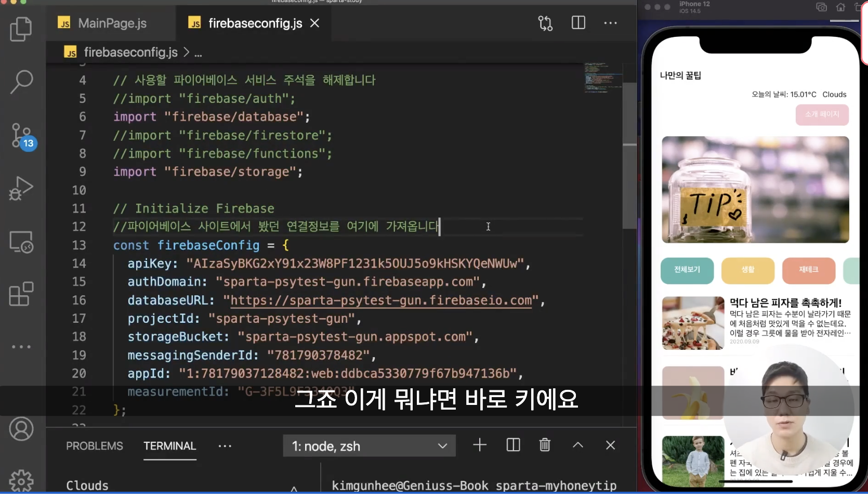Click the editor vertical scrollbar thumb
This screenshot has height=499, width=868.
click(629, 156)
